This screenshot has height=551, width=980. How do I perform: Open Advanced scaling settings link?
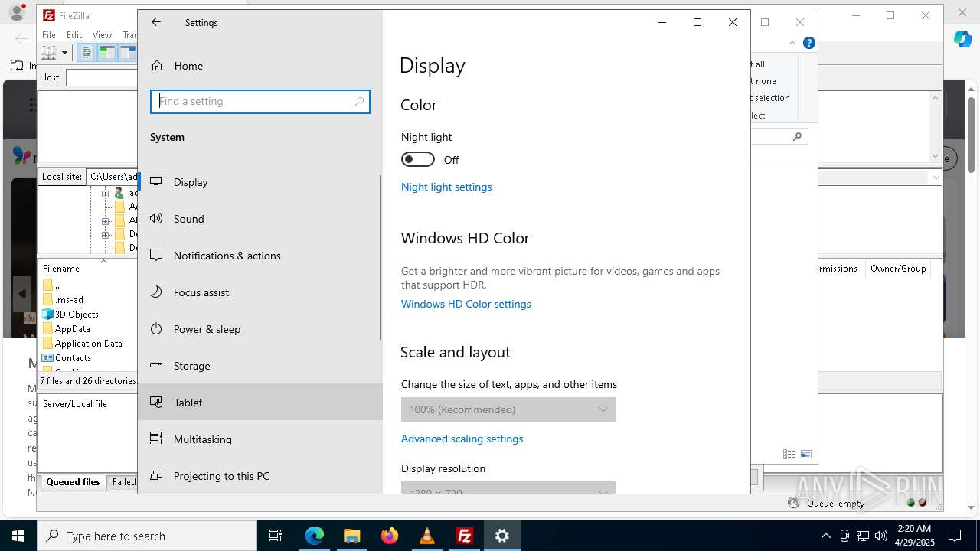pos(462,439)
